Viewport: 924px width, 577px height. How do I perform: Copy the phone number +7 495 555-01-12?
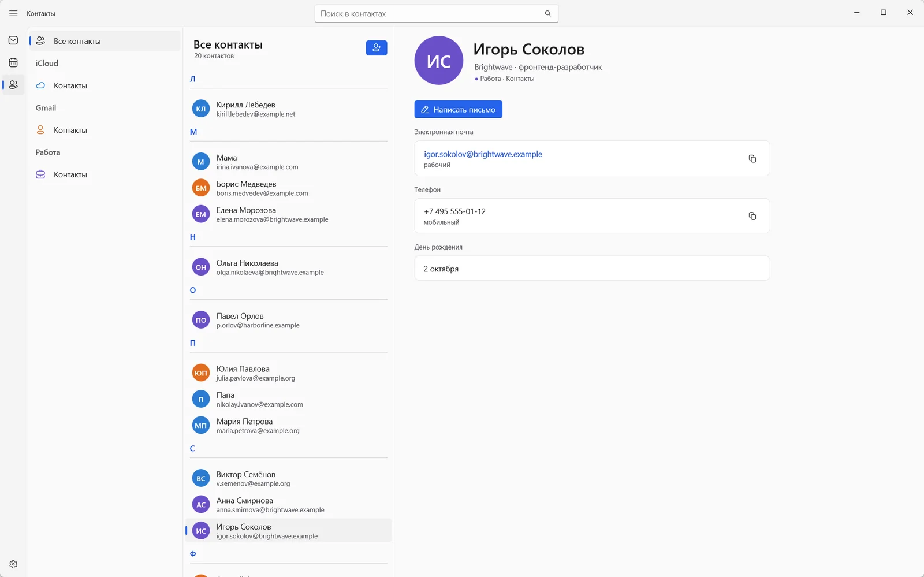click(x=752, y=216)
